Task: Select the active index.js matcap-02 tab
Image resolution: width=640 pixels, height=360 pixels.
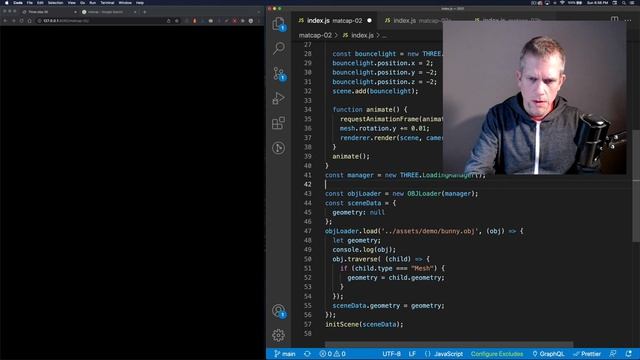Action: click(x=335, y=20)
